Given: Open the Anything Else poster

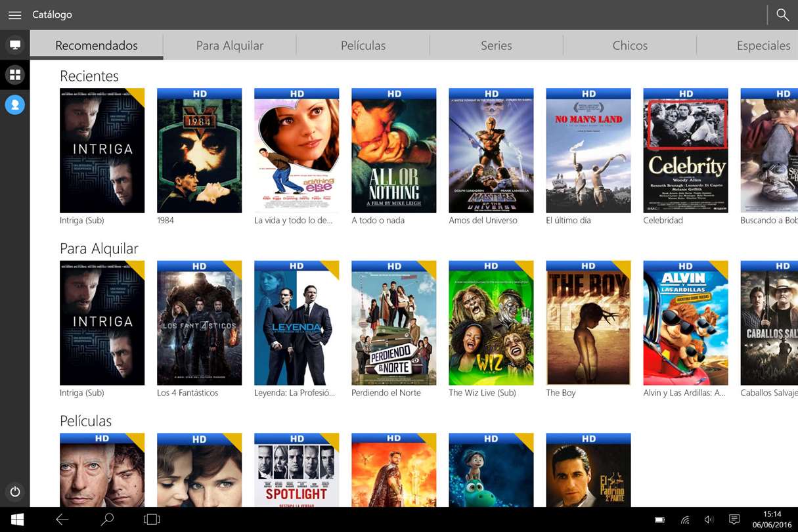Looking at the screenshot, I should tap(296, 150).
